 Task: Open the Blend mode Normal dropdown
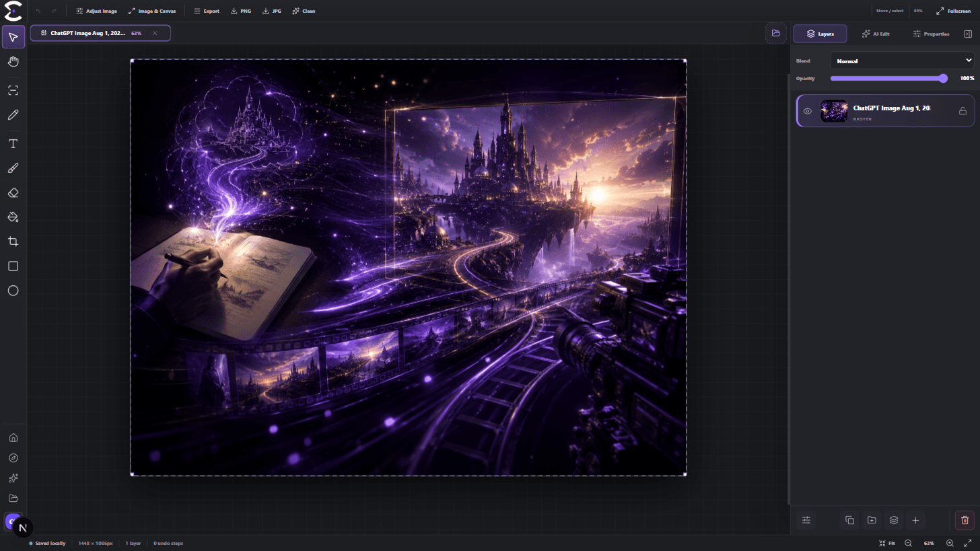pos(902,61)
